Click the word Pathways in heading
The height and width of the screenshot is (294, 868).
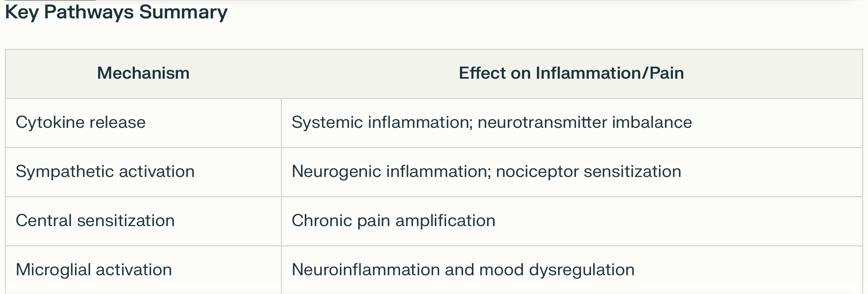click(89, 12)
